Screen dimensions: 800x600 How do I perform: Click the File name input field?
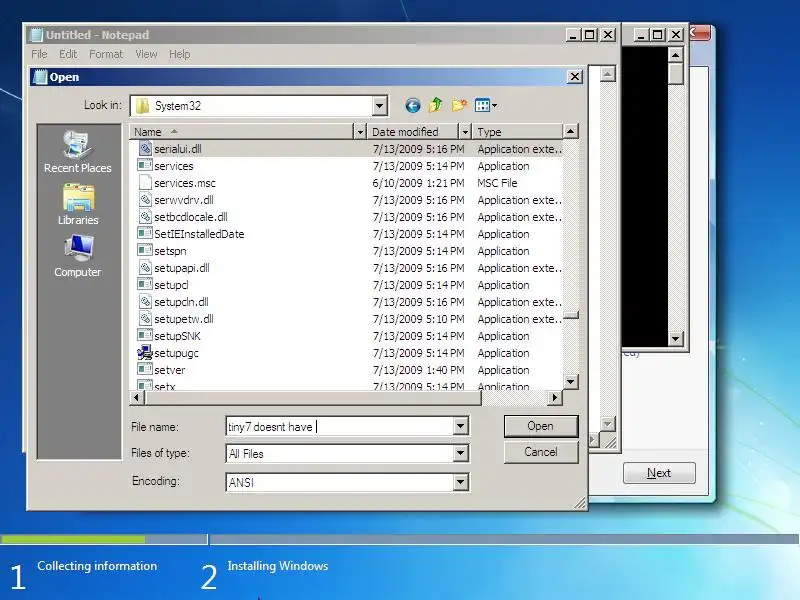click(x=340, y=426)
